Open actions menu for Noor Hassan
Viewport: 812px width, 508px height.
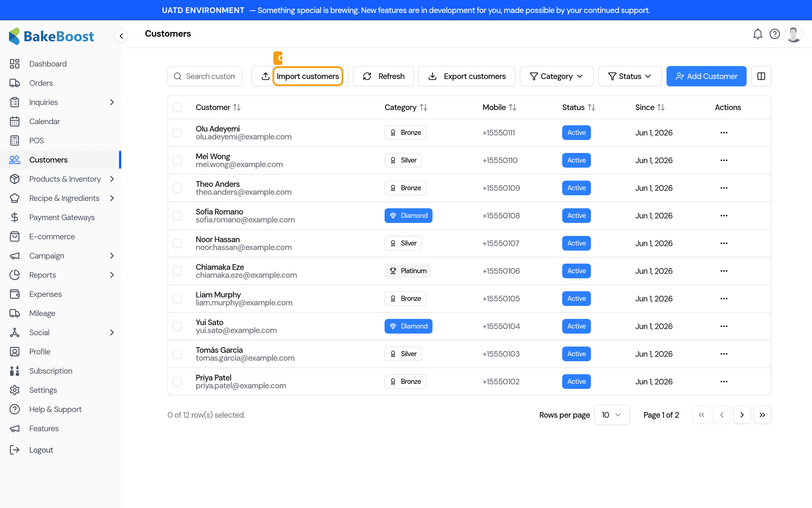tap(724, 243)
